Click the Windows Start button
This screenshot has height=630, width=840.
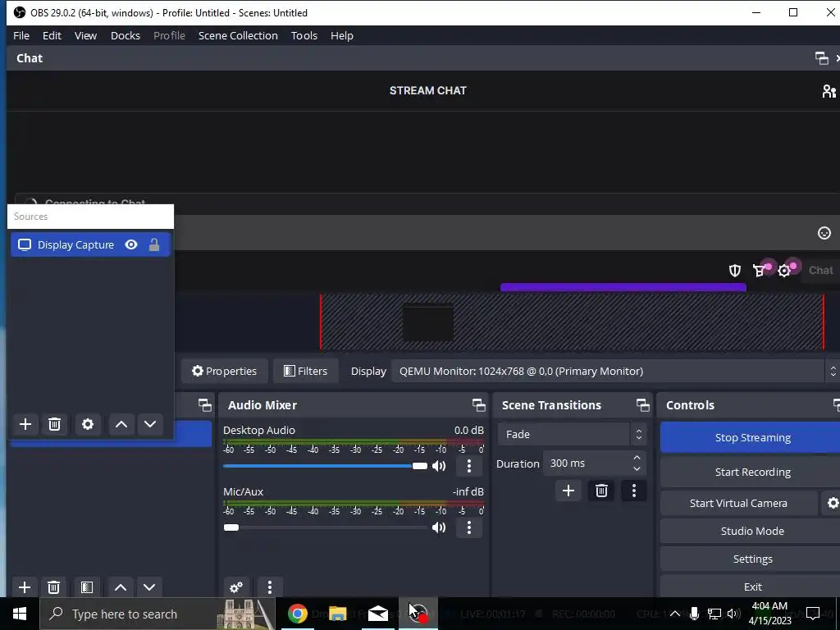point(20,614)
